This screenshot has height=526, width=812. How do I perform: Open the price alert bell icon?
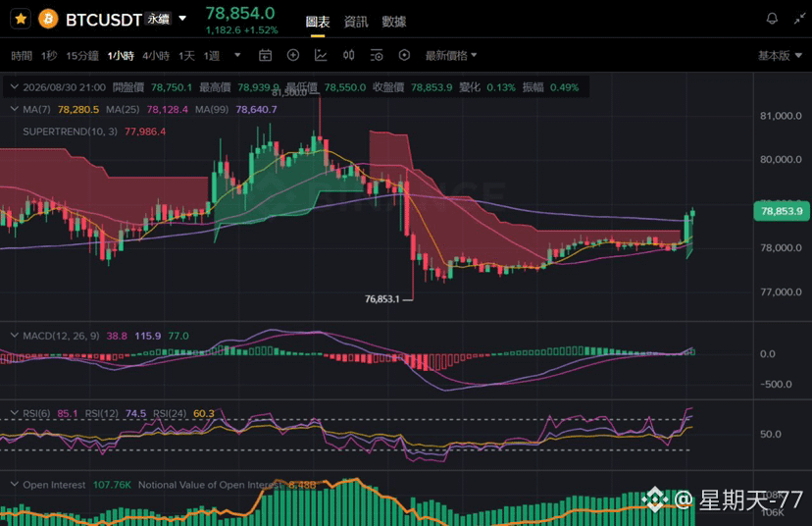pyautogui.click(x=772, y=20)
